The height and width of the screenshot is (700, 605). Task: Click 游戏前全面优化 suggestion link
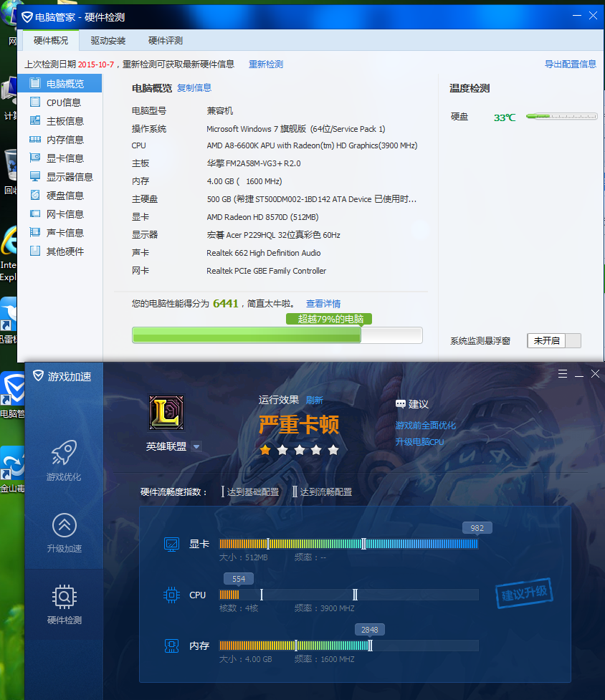pos(426,426)
